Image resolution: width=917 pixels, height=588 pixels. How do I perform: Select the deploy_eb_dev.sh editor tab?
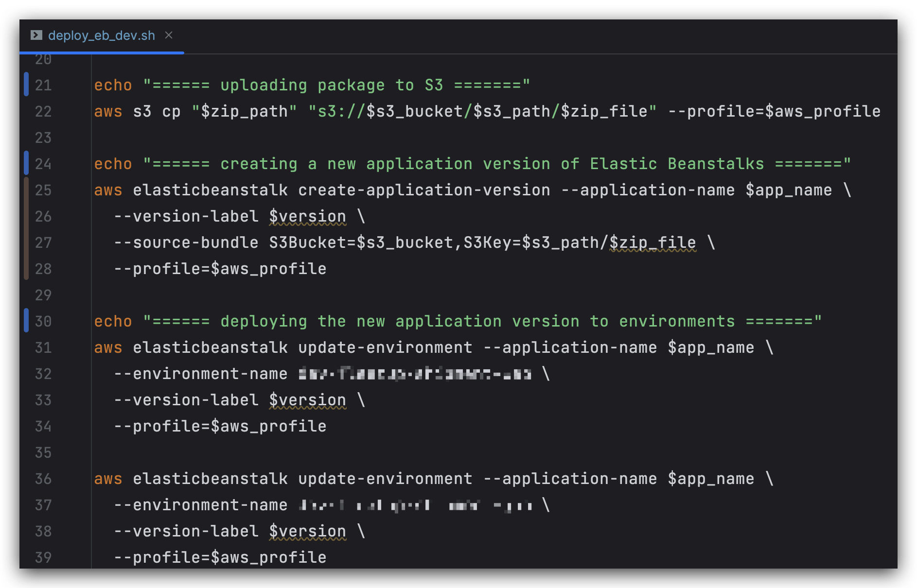(102, 35)
